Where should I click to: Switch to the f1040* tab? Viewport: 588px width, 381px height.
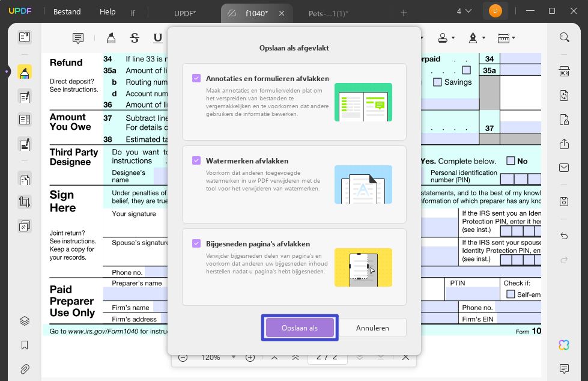(256, 13)
